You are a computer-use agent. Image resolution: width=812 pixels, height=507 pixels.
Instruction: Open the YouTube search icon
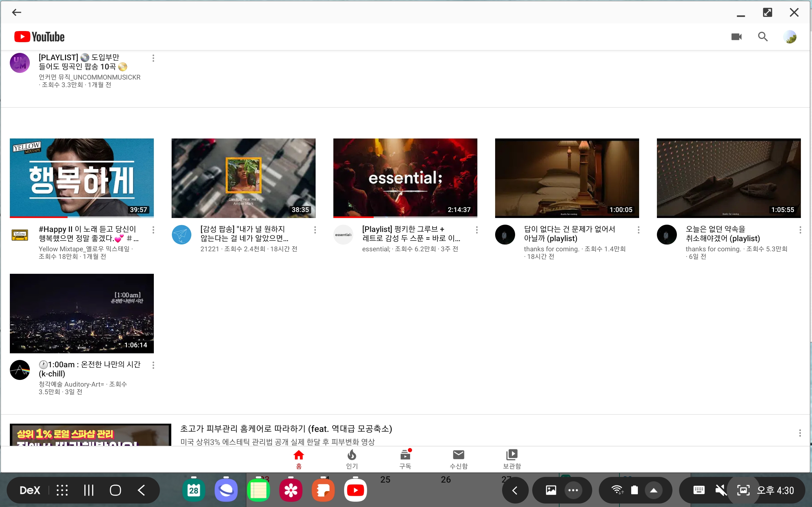coord(763,36)
